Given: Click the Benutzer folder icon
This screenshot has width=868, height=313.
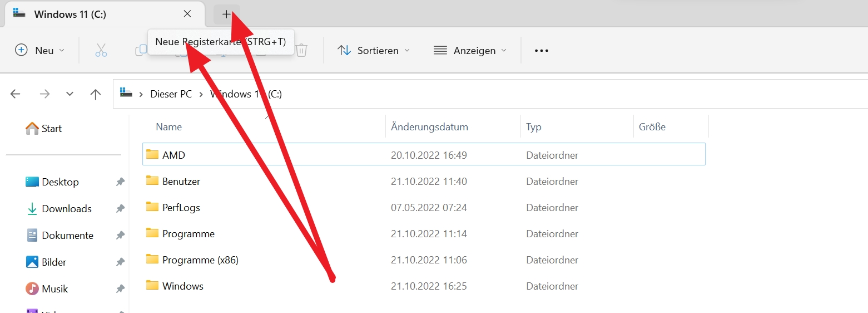Looking at the screenshot, I should click(152, 180).
